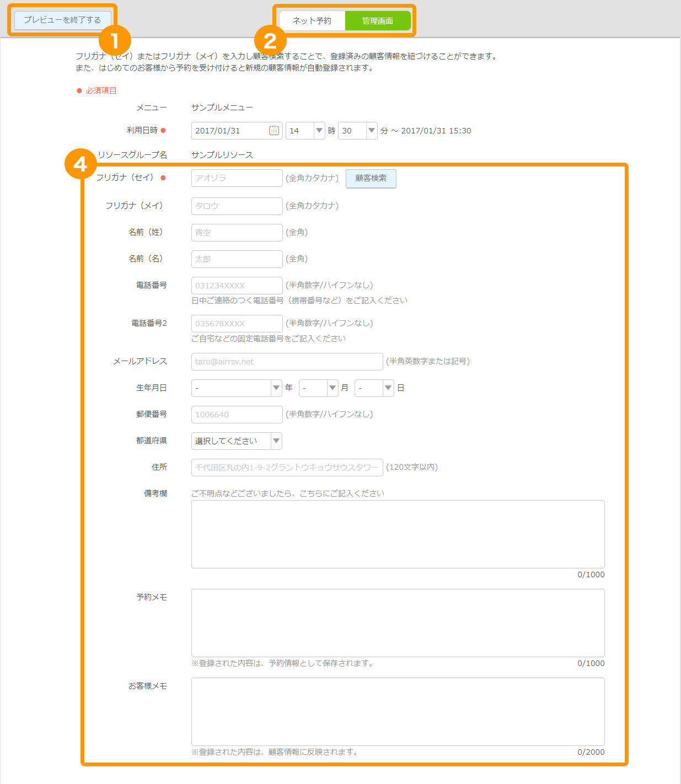The height and width of the screenshot is (784, 681).
Task: Click the 電話番号2 input field
Action: click(237, 324)
